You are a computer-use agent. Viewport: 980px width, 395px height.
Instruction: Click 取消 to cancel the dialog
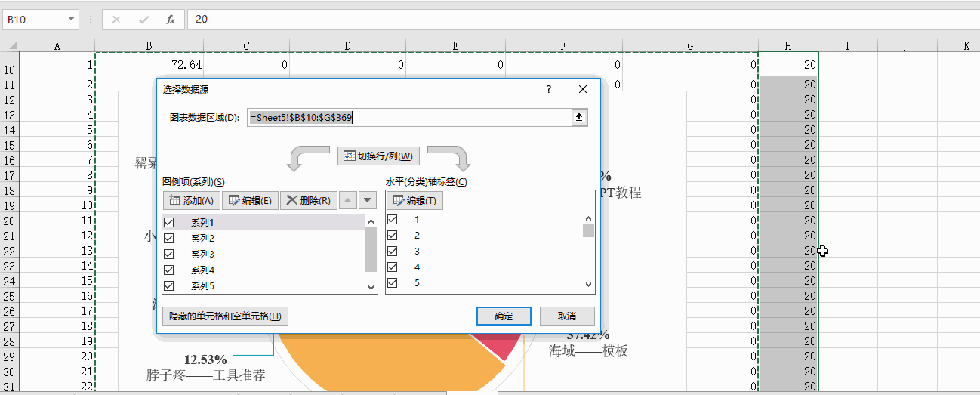pos(567,316)
